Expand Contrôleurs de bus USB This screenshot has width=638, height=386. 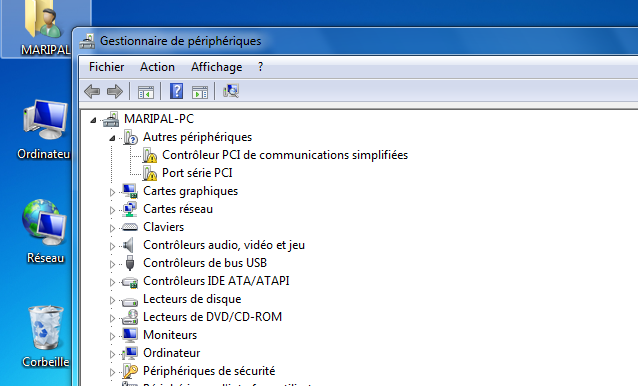coord(112,264)
